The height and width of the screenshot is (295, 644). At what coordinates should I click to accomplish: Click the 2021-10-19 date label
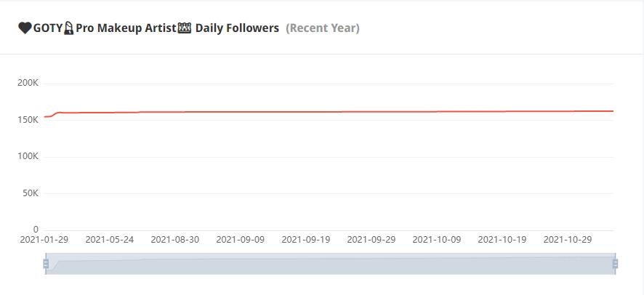click(x=502, y=239)
